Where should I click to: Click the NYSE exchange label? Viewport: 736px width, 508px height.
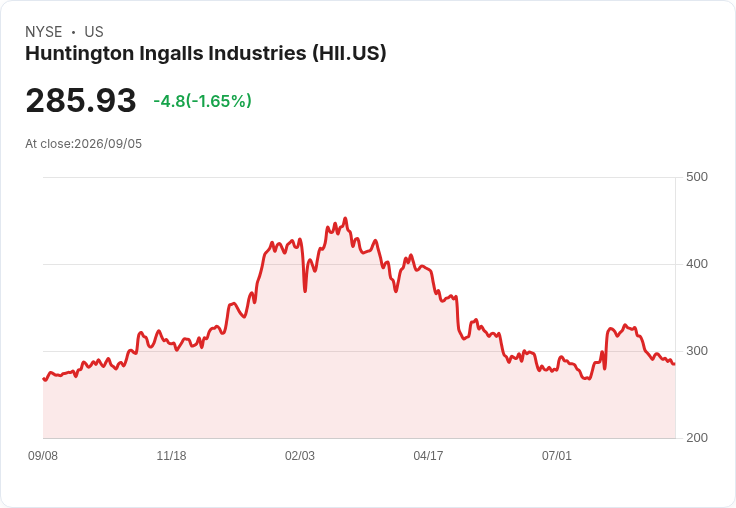(44, 32)
